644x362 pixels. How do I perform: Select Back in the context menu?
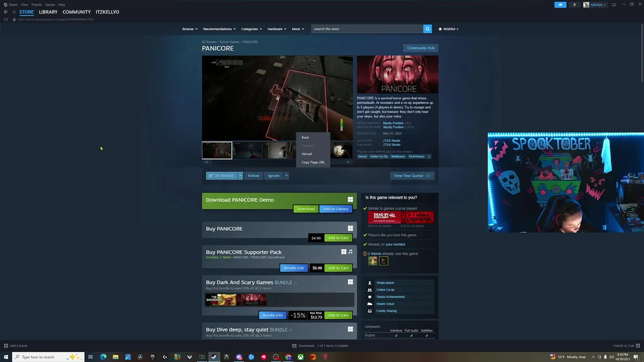(x=305, y=137)
